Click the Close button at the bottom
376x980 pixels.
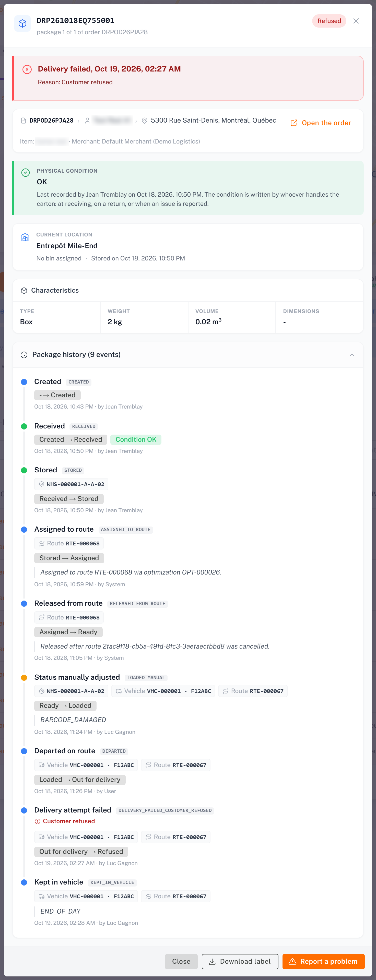(x=181, y=961)
